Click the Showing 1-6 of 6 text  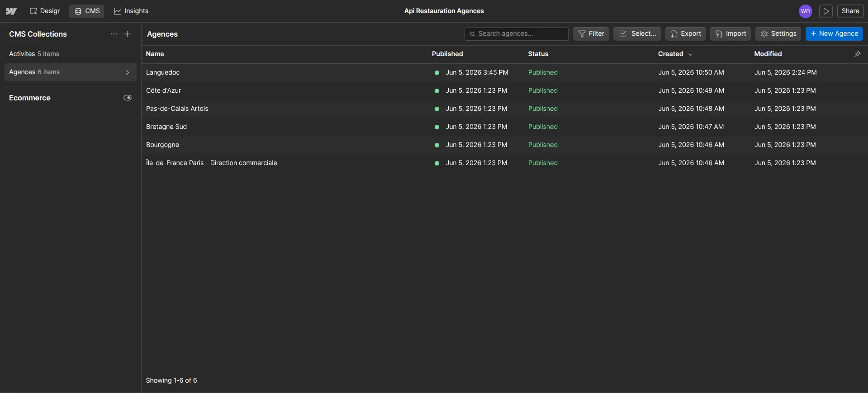pyautogui.click(x=171, y=380)
